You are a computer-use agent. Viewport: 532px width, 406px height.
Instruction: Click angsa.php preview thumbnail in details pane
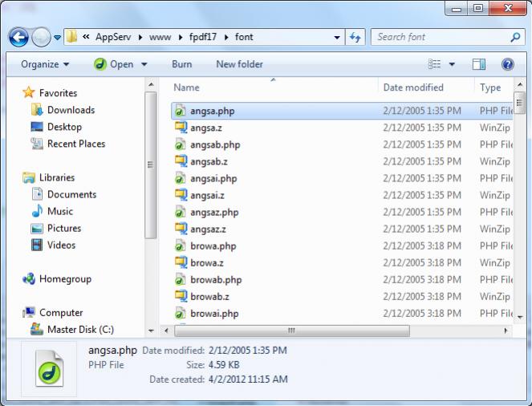[49, 369]
